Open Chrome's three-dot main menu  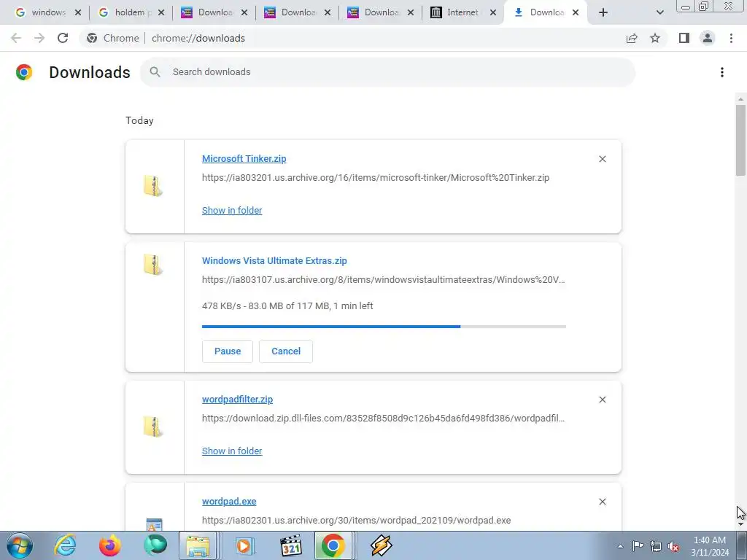(x=731, y=38)
